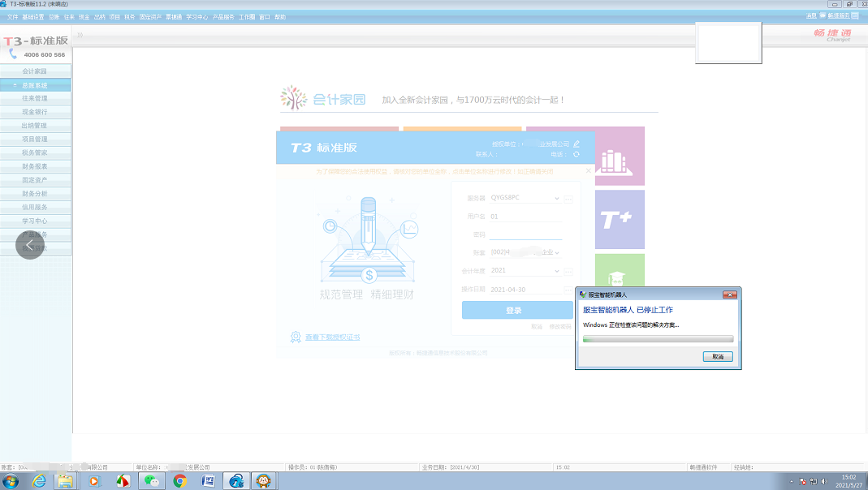The height and width of the screenshot is (490, 868).
Task: Select 固定资产 in the sidebar
Action: point(36,180)
